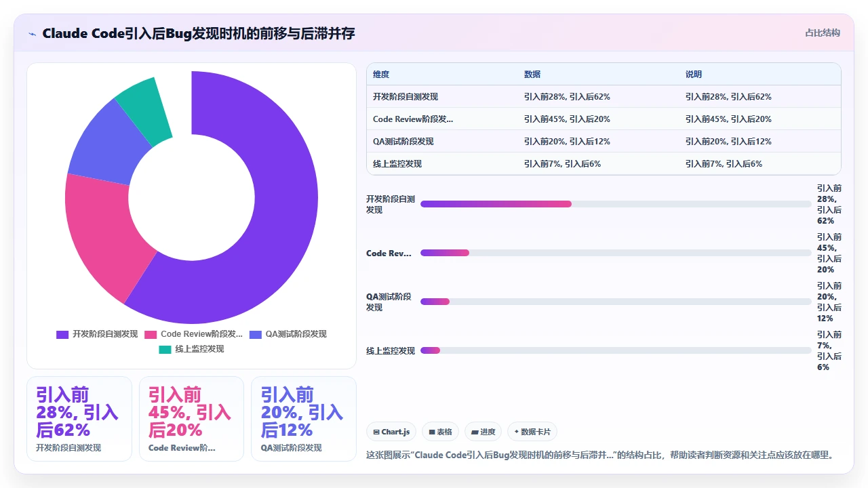Toggle the purple 开发阶段自测发现 legend swatch
Screen dimensions: 868x488
tap(62, 334)
